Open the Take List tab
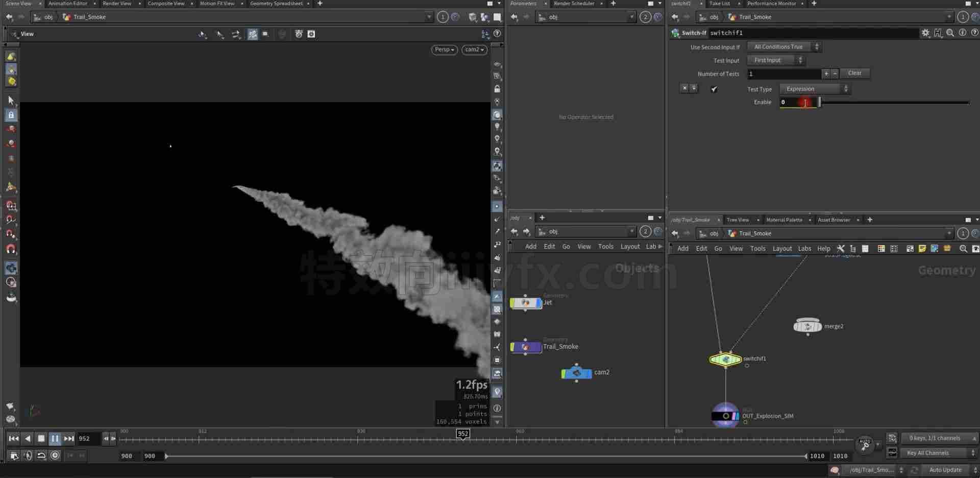 coord(720,4)
